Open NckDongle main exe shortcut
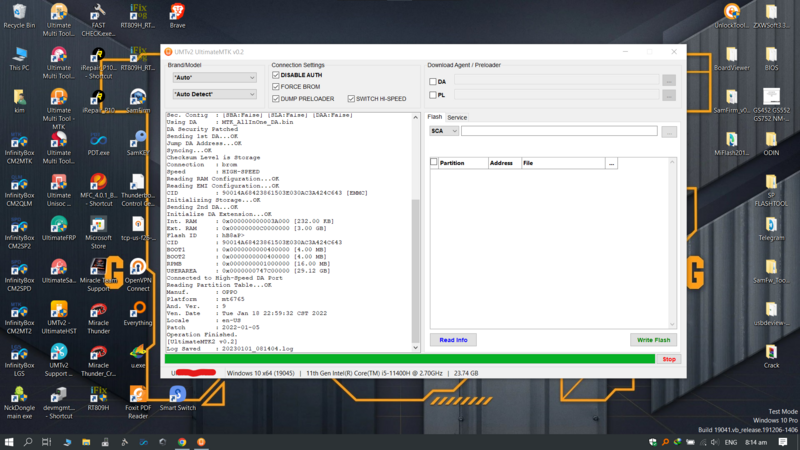This screenshot has height=450, width=800. coord(19,403)
